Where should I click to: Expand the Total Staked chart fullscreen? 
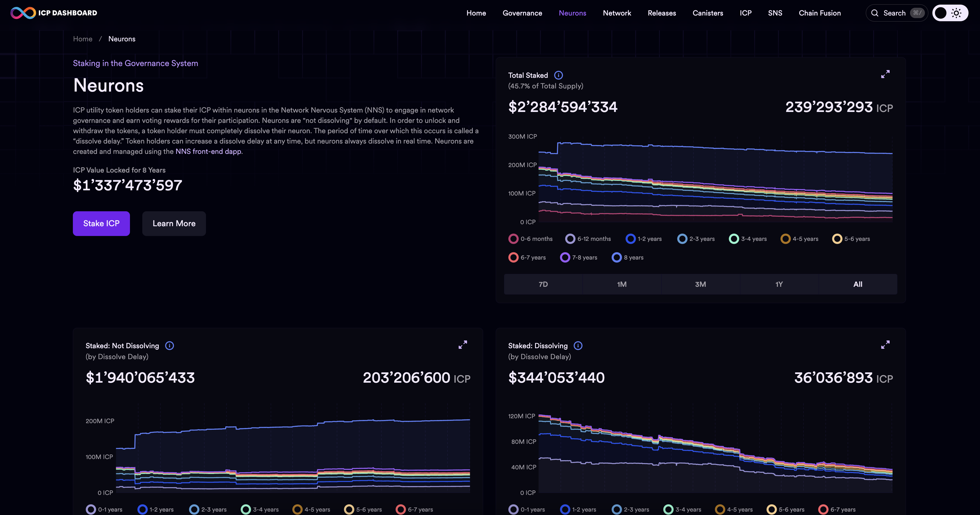coord(885,74)
